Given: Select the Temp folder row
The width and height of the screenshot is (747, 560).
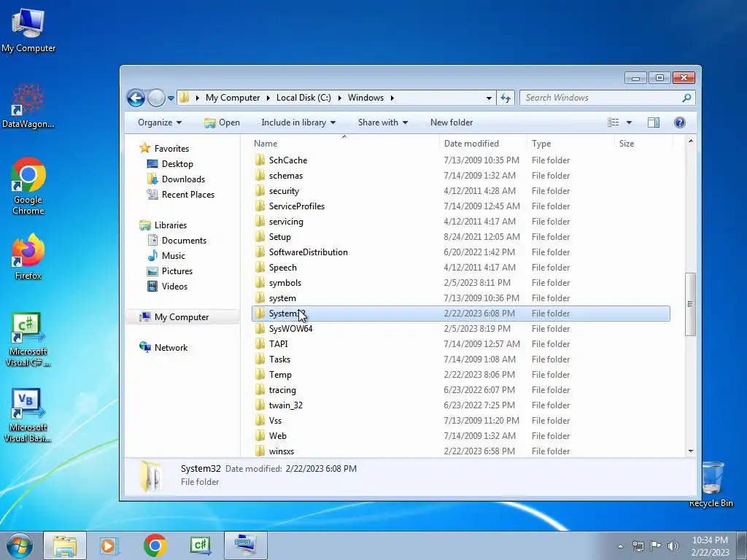Looking at the screenshot, I should pos(461,375).
